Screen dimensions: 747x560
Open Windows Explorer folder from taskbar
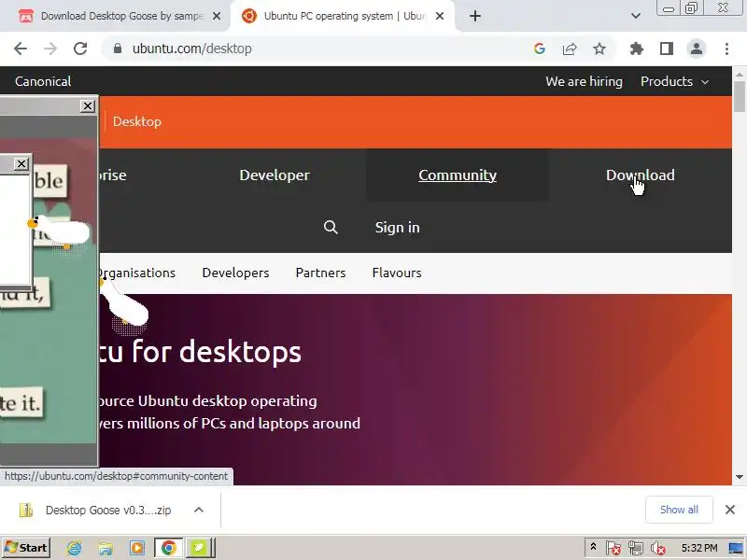(106, 548)
